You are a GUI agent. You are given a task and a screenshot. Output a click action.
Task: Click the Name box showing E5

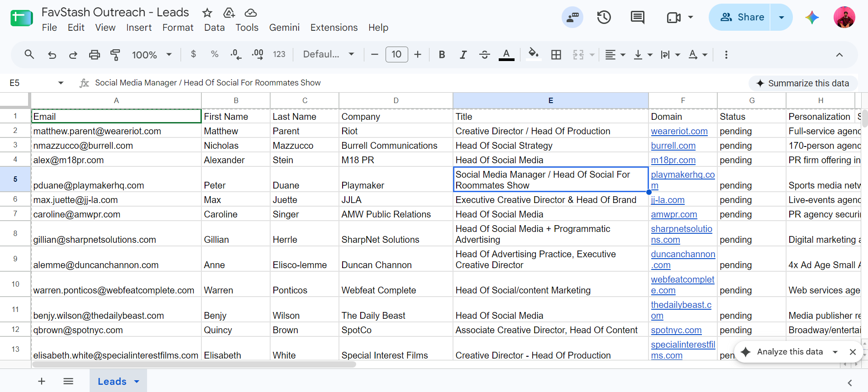[x=37, y=83]
